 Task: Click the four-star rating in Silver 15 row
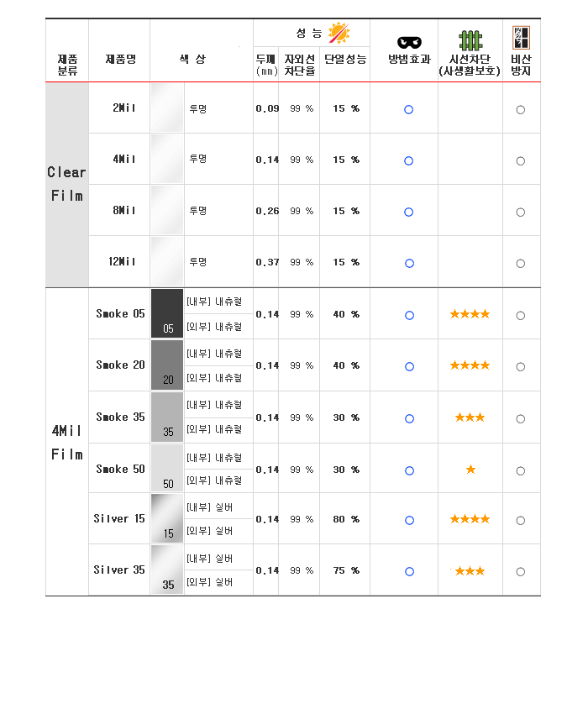(x=470, y=519)
